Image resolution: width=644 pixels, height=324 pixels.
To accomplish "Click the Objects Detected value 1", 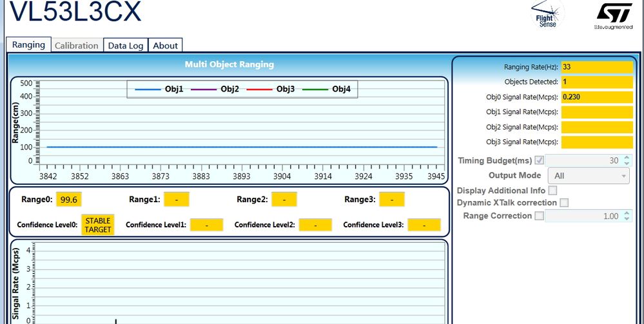I will (x=597, y=82).
